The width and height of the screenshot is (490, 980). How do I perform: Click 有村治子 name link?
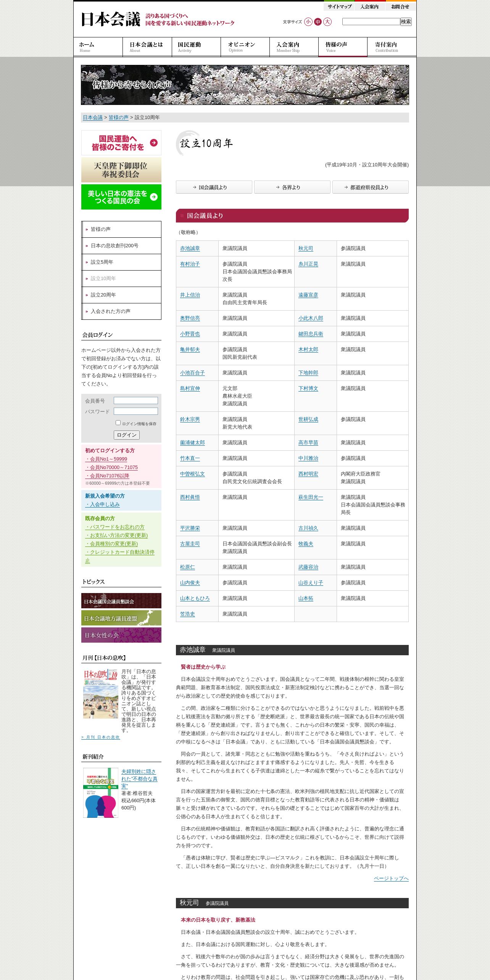click(190, 264)
